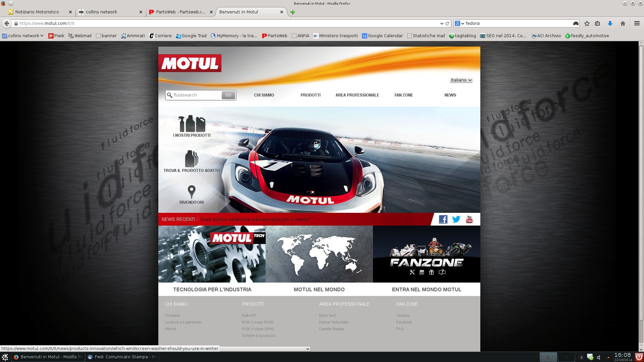Screen dimensions: 644x362
Task: Open the language dropdown showing Italiano
Action: (461, 80)
